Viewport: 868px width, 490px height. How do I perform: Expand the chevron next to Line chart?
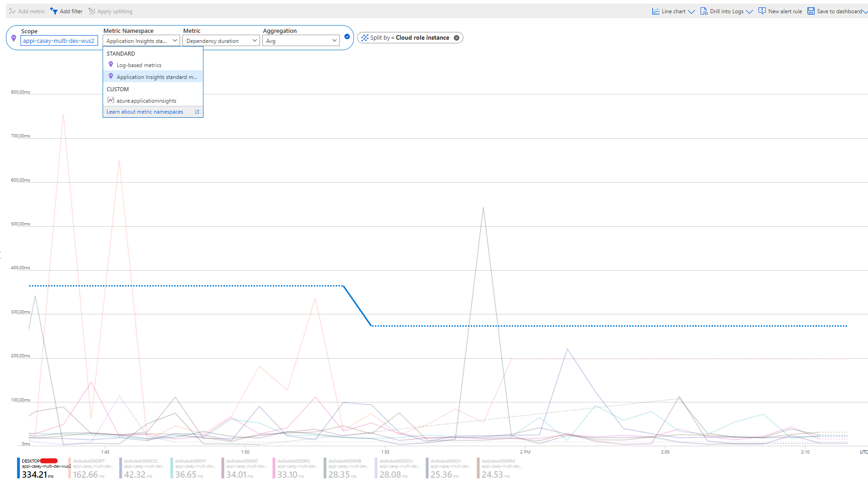pyautogui.click(x=691, y=11)
